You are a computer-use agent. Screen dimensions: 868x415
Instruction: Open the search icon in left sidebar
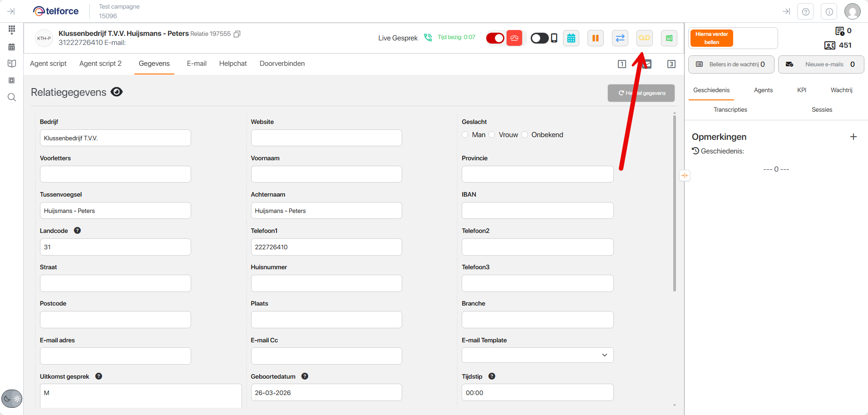click(x=12, y=97)
